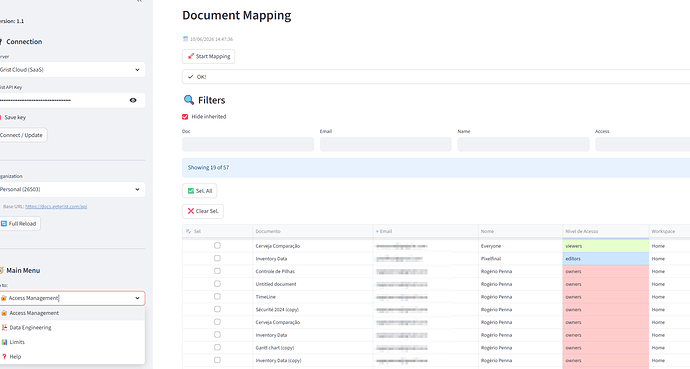Image resolution: width=690 pixels, height=369 pixels.
Task: Click the Nome column header
Action: click(520, 231)
